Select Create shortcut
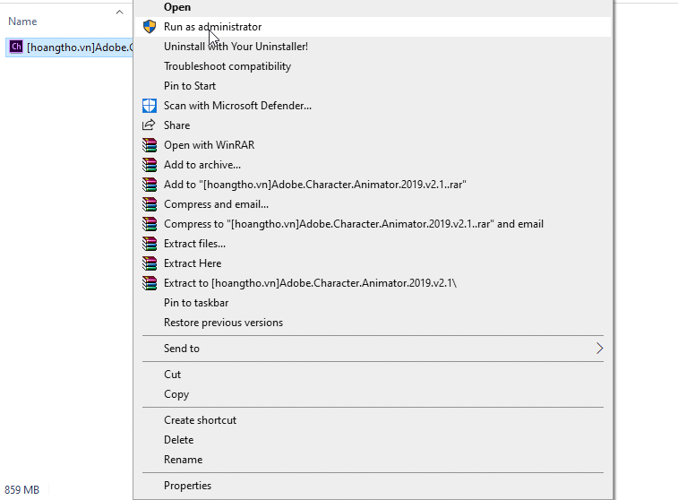Viewport: 678px width, 500px height. (x=373, y=420)
